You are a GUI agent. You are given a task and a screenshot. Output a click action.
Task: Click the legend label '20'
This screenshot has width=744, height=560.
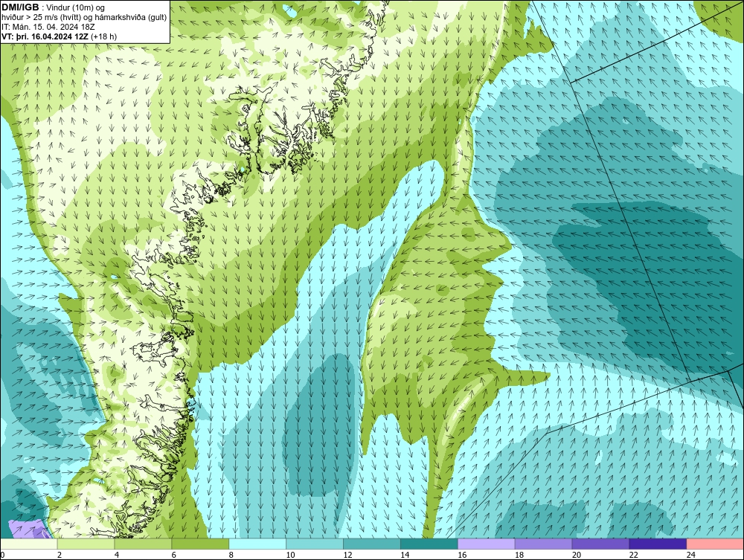[x=577, y=555]
